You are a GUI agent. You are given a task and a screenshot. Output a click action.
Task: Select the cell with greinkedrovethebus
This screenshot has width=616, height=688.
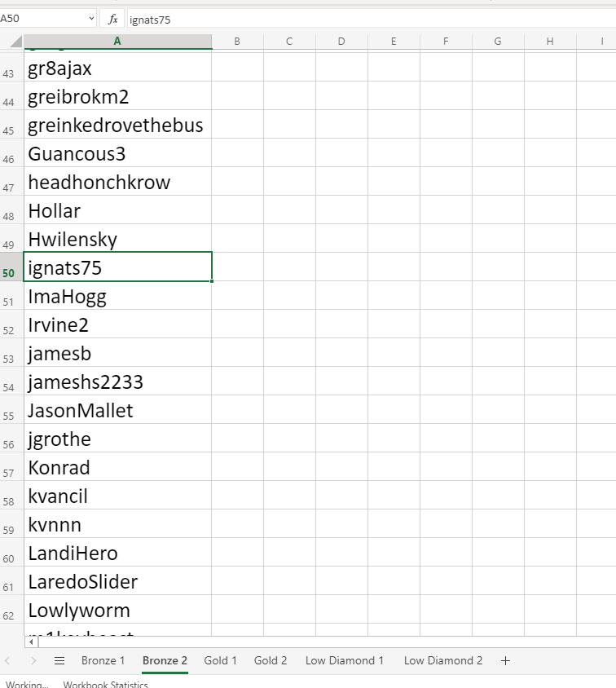[x=117, y=126]
